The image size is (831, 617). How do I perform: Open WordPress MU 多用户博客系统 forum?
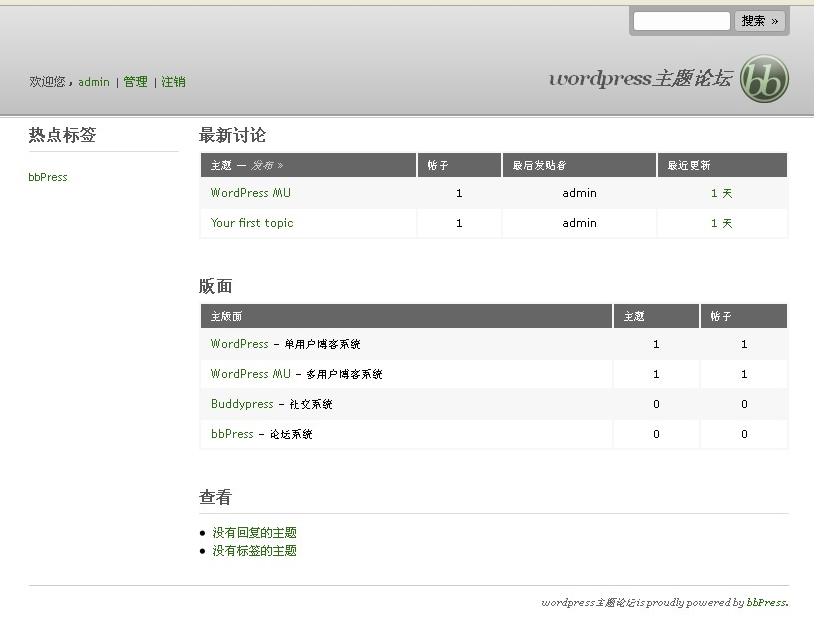pos(251,374)
